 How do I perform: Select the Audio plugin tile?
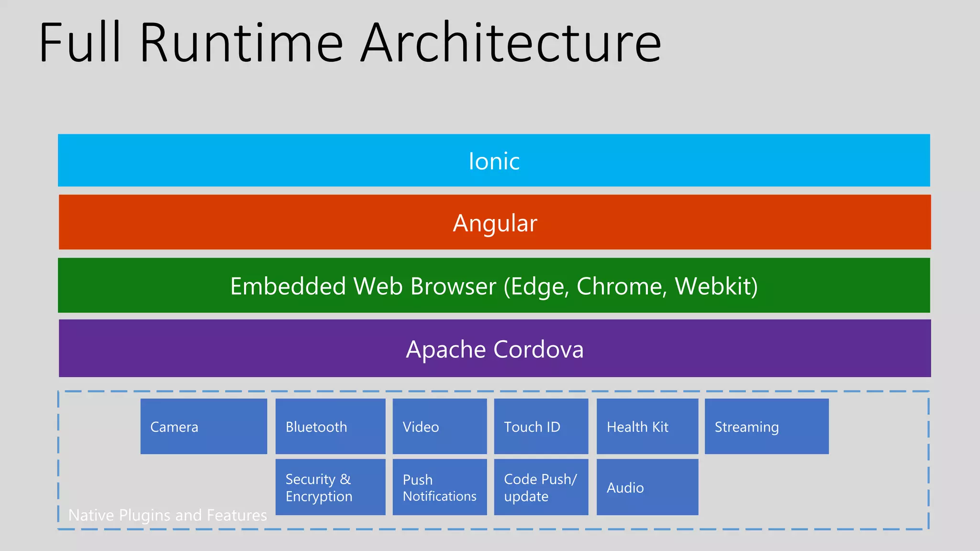(x=647, y=487)
